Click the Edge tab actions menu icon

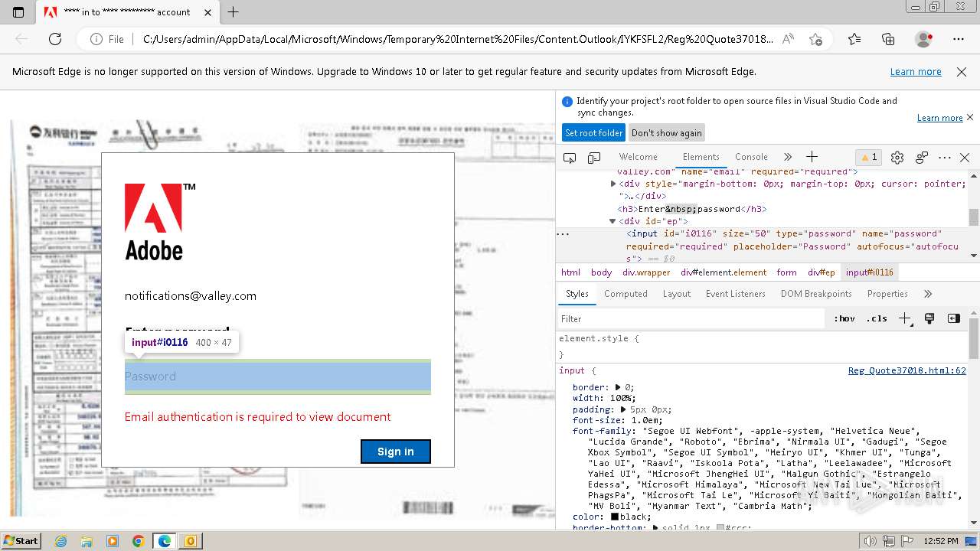pyautogui.click(x=18, y=12)
